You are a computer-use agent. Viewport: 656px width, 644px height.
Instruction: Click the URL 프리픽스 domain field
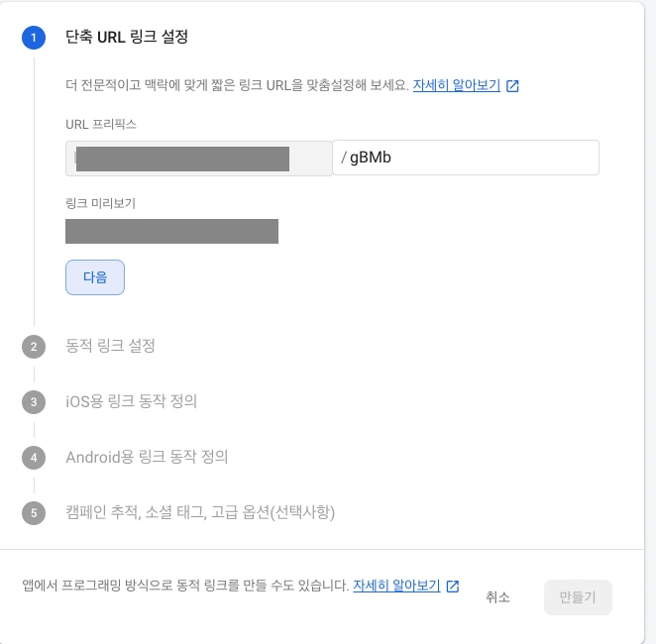coord(198,159)
